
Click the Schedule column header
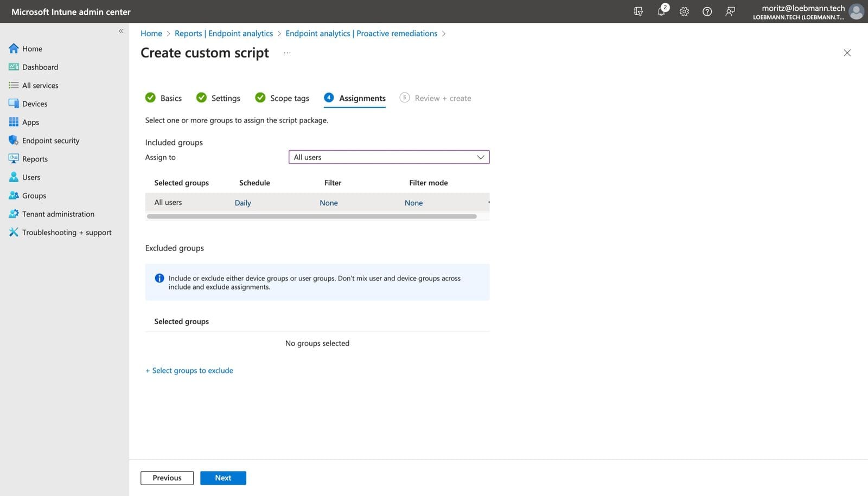[254, 183]
